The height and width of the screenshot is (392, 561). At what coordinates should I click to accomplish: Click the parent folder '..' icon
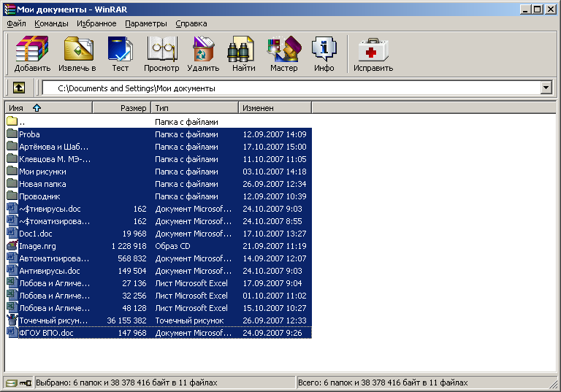coord(12,121)
